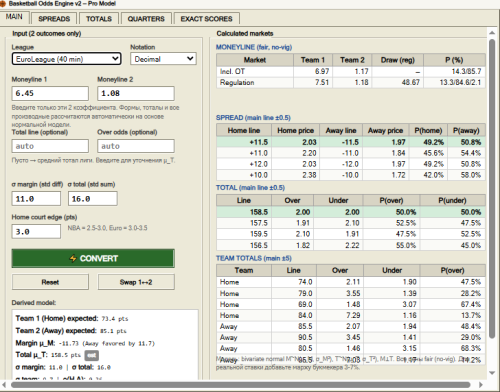Click the Over odds optional input
500x392 pixels.
pos(136,146)
